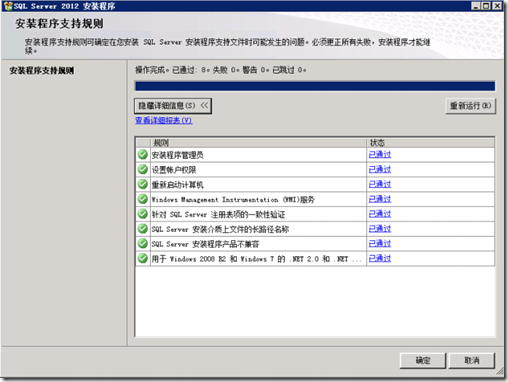Viewport: 508px width, 382px height.
Task: Click SQL Server setup title bar icon
Action: pos(8,6)
